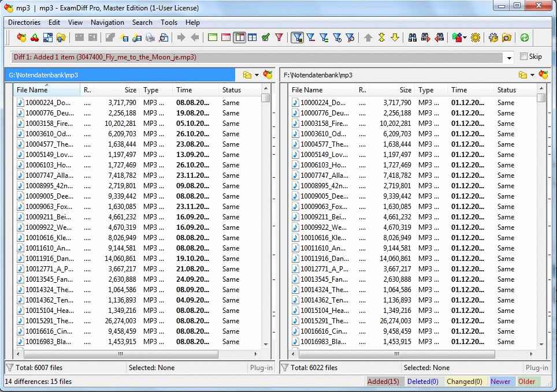
Task: Sort right pane by Time column header
Action: pyautogui.click(x=471, y=90)
